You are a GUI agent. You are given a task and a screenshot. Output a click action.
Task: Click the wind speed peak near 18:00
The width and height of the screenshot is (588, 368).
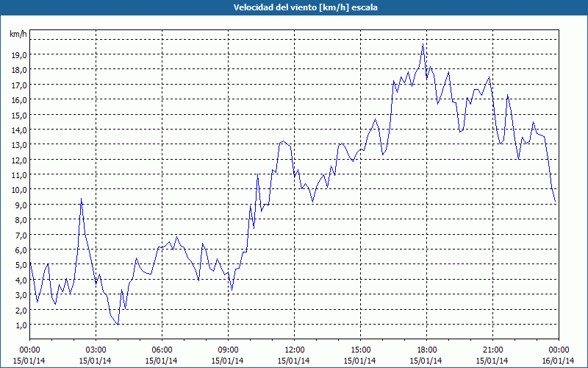pyautogui.click(x=423, y=44)
